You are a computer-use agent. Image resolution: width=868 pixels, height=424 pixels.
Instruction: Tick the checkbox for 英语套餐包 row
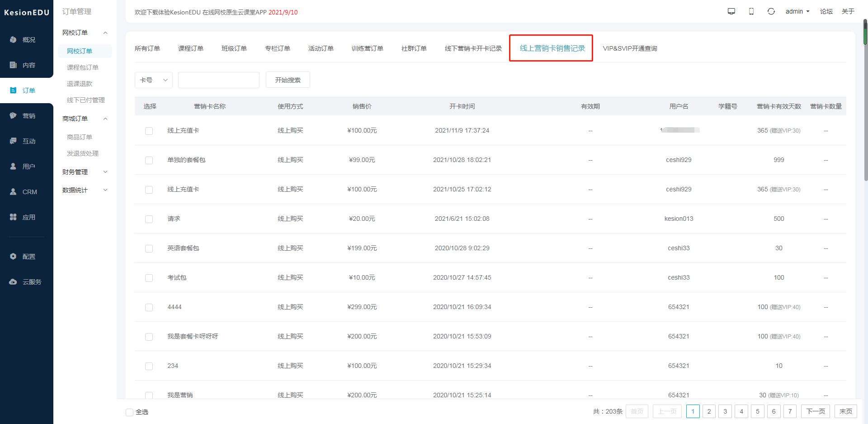[x=149, y=248]
